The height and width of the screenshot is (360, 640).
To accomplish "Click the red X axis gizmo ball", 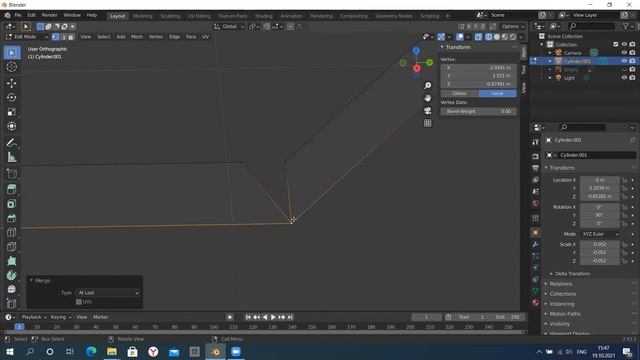I will click(x=416, y=68).
